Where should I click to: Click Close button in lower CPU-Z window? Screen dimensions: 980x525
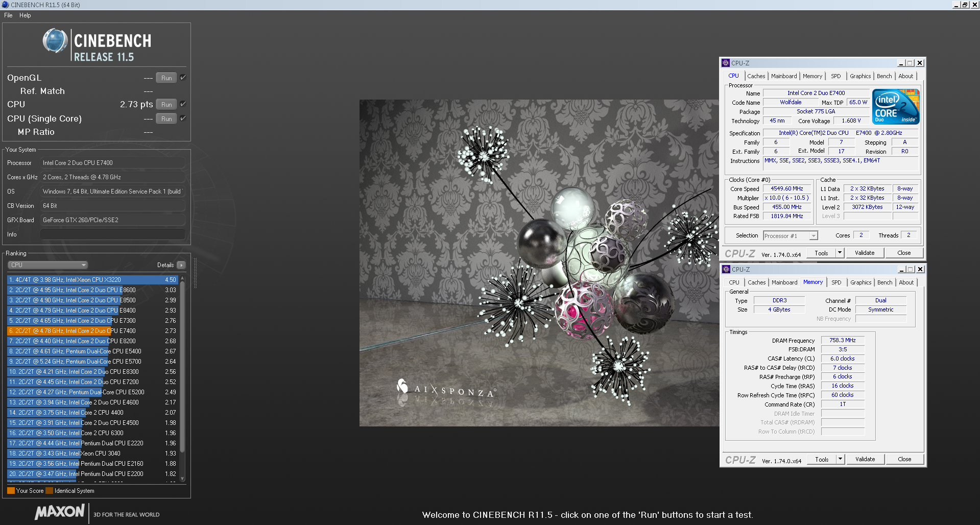coord(904,459)
